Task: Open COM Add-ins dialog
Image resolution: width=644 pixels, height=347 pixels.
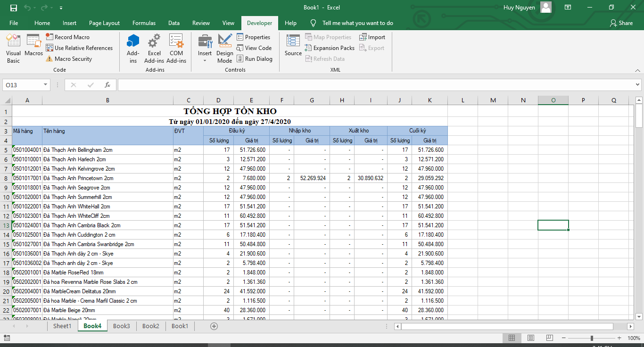Action: click(x=176, y=48)
